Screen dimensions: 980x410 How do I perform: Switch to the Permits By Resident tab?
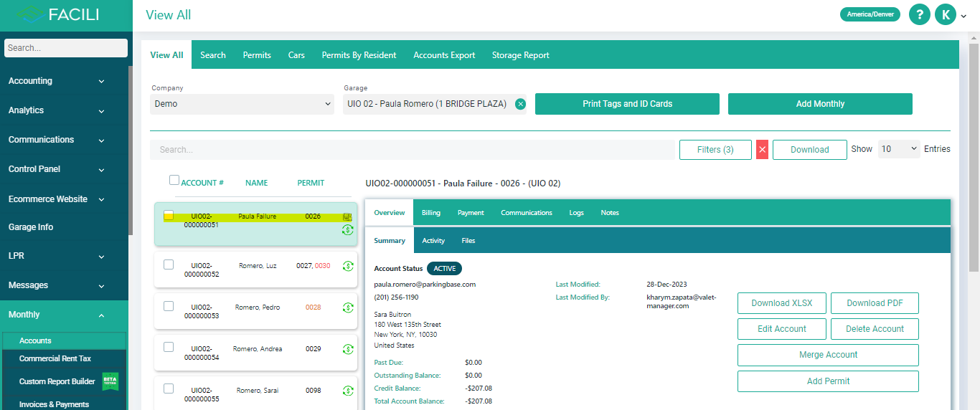point(359,55)
